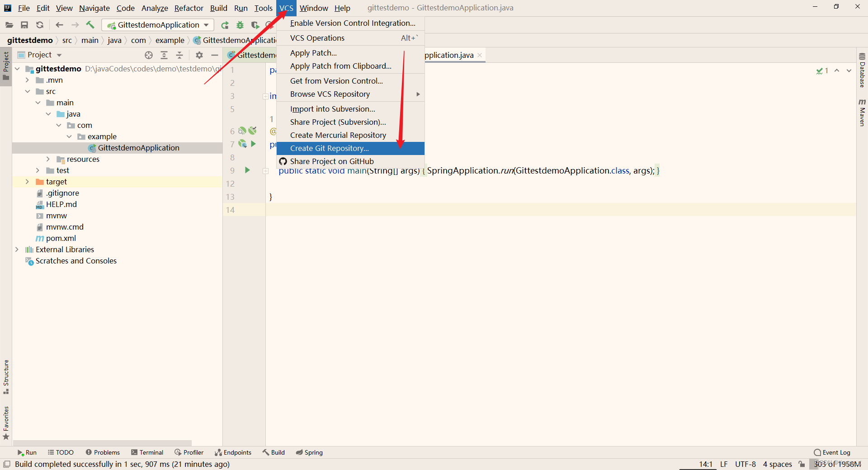Image resolution: width=868 pixels, height=470 pixels.
Task: Open the Problems tool window
Action: pos(103,452)
